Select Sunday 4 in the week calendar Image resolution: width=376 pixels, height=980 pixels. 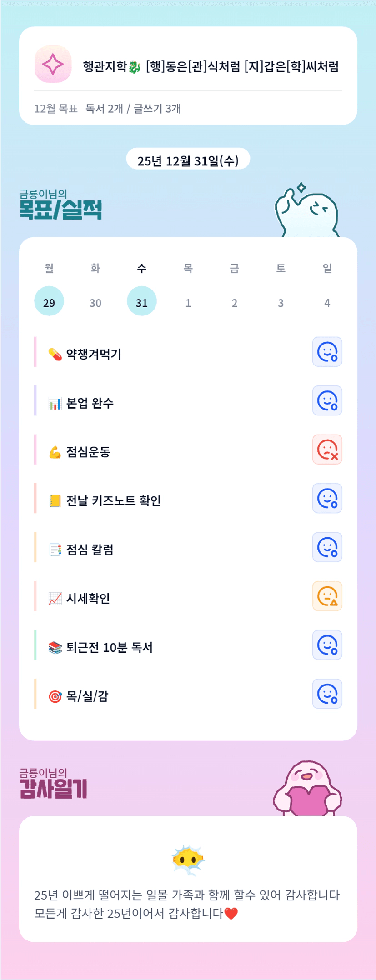[x=327, y=303]
